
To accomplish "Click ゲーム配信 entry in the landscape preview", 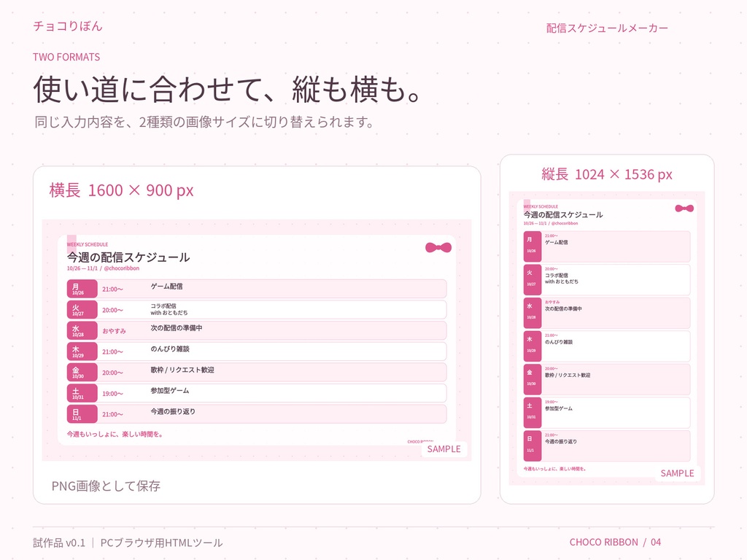I will [167, 286].
